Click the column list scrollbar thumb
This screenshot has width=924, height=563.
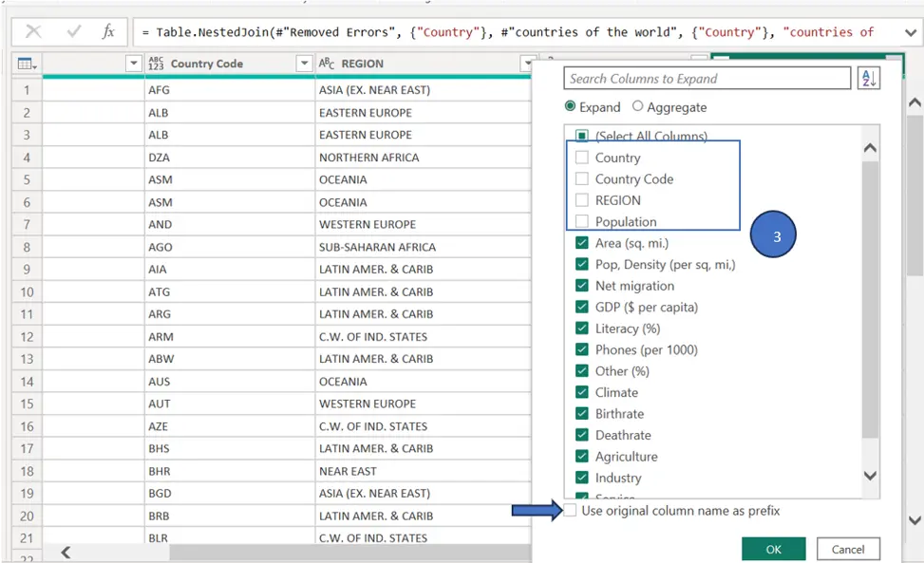(x=870, y=299)
